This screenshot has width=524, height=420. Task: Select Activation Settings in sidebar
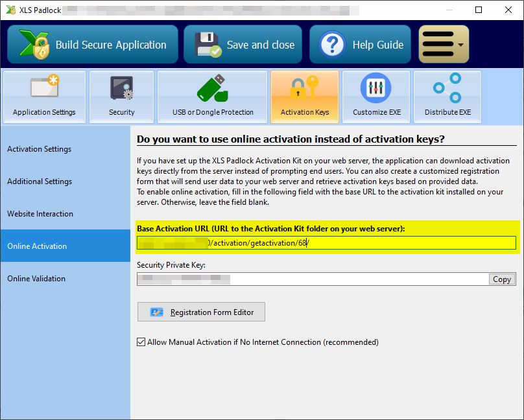pos(65,149)
